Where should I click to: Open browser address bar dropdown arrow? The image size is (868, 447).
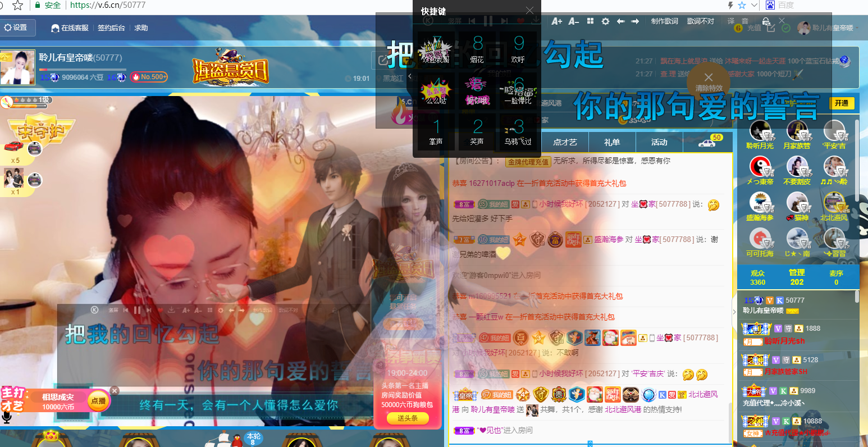tap(754, 5)
